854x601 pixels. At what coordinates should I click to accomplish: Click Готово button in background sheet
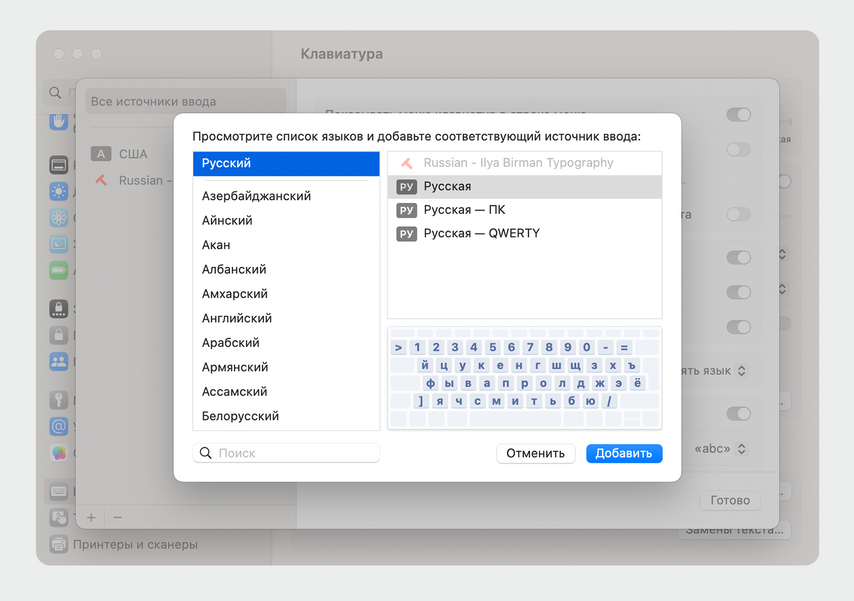pos(730,500)
